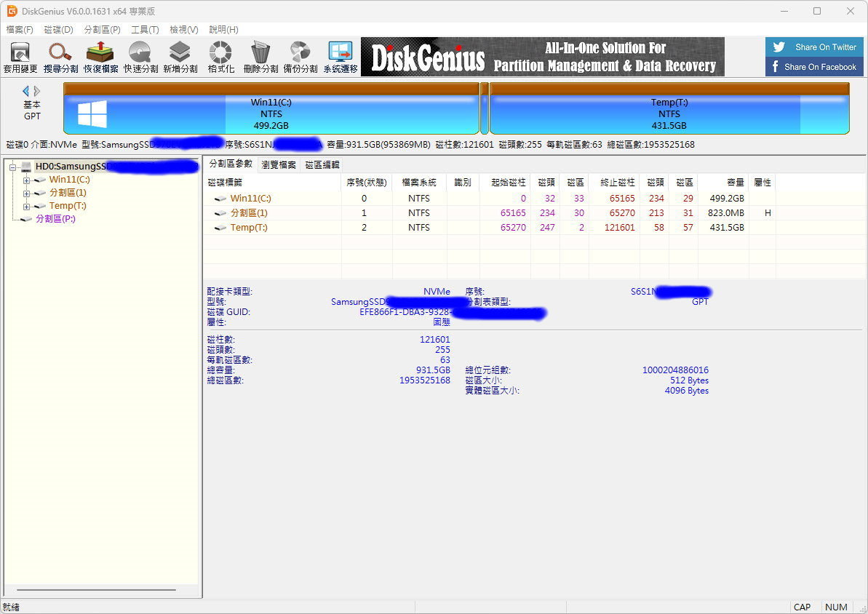The height and width of the screenshot is (614, 868).
Task: Open the 說明(H) menu
Action: [x=223, y=29]
